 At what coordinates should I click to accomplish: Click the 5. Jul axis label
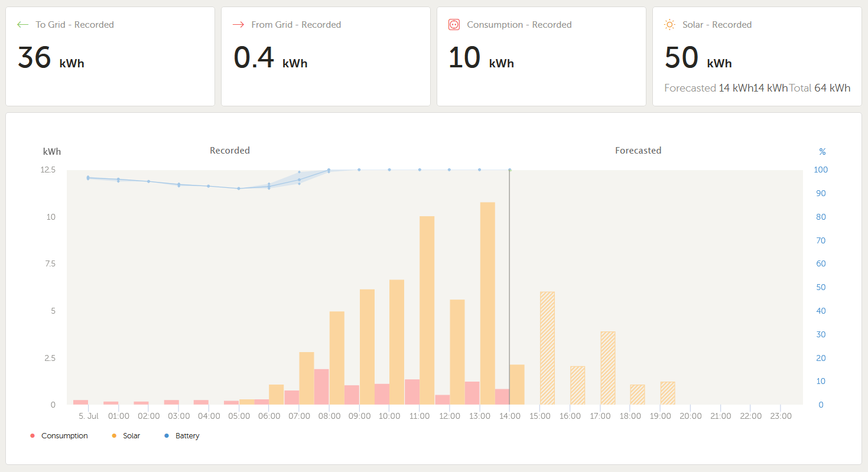click(x=89, y=416)
